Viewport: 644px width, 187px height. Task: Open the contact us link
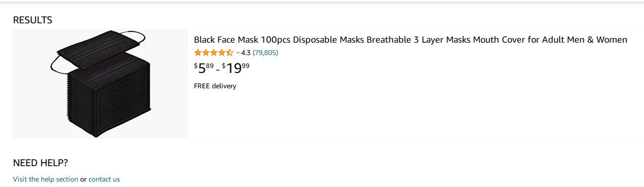click(104, 179)
